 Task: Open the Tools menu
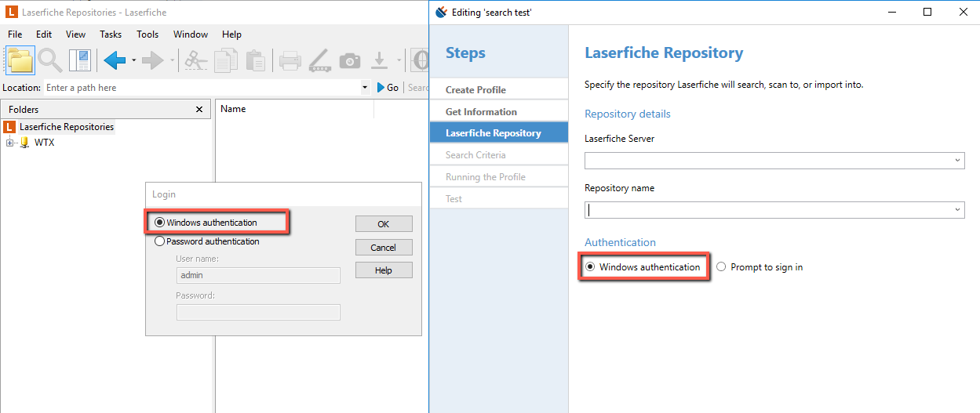click(x=148, y=34)
